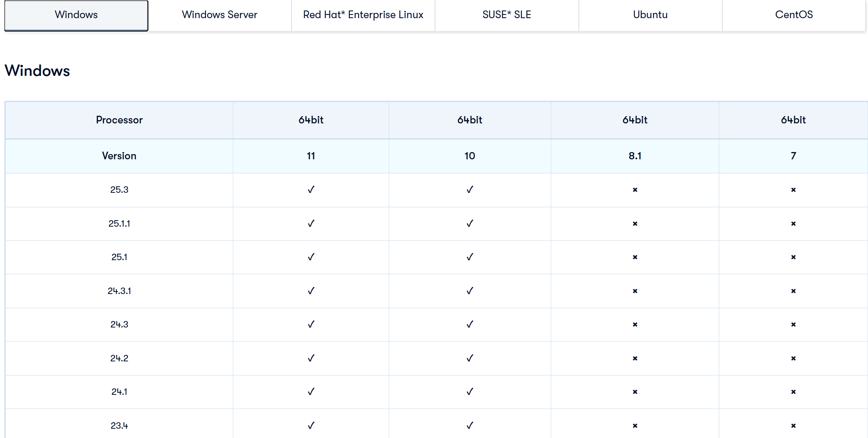Click checkmark for 25.1.1 on Windows 10
This screenshot has height=438, width=868.
(469, 223)
